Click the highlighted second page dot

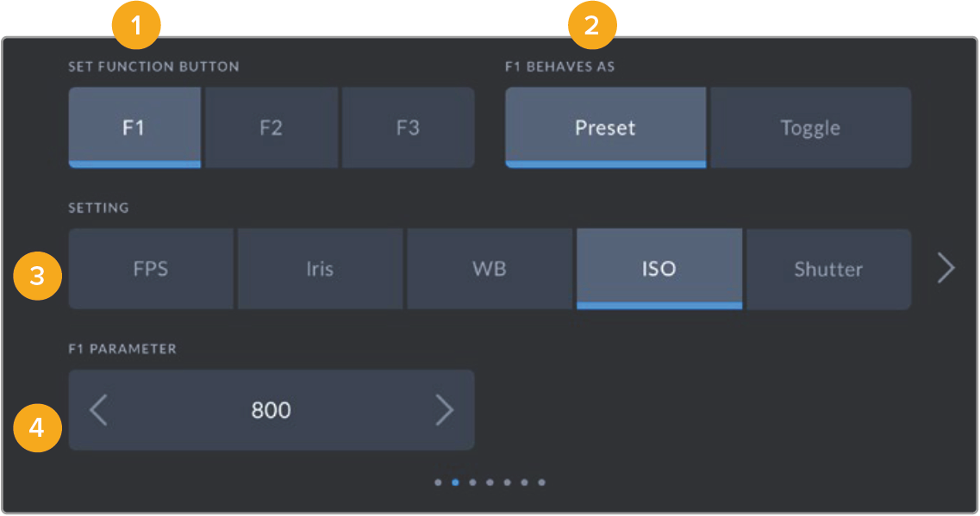click(455, 482)
